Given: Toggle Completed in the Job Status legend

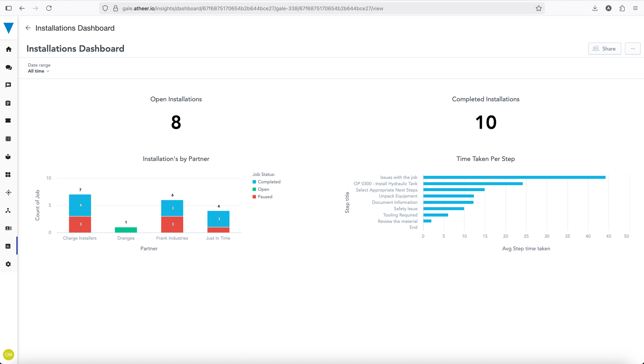Looking at the screenshot, I should 267,182.
